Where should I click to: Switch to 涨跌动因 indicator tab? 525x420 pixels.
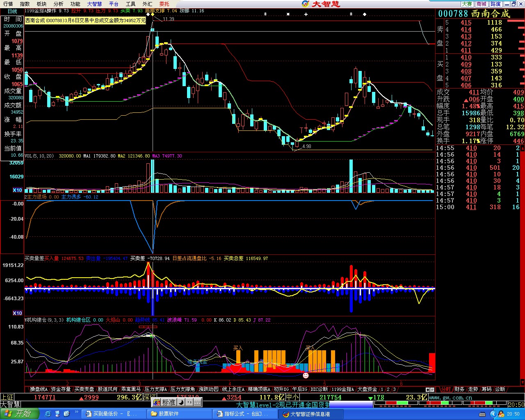point(208,389)
